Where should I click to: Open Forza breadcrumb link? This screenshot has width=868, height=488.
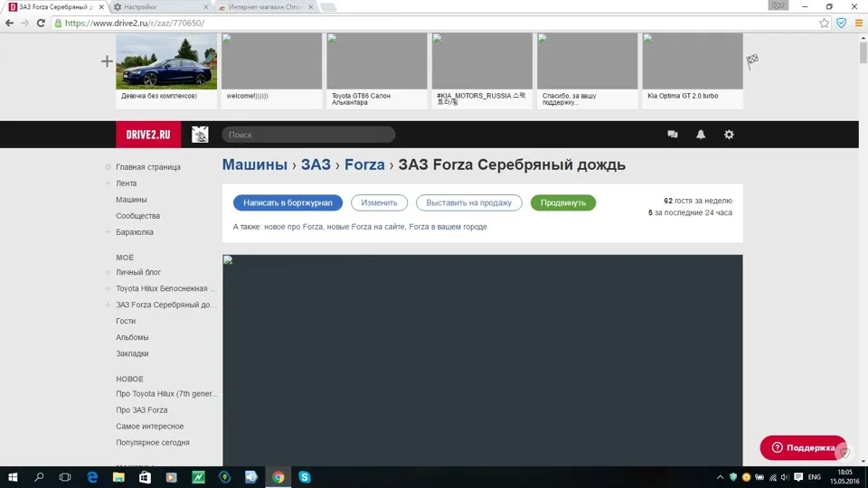(x=364, y=164)
